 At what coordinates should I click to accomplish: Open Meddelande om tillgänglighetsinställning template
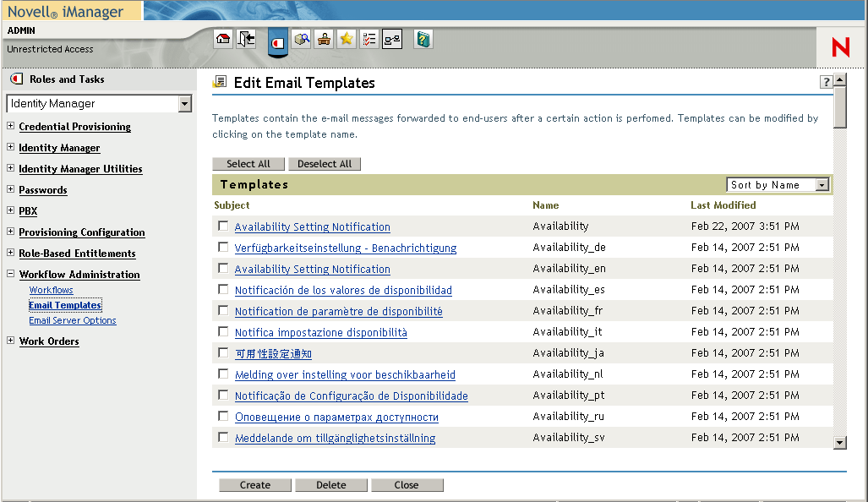point(335,439)
